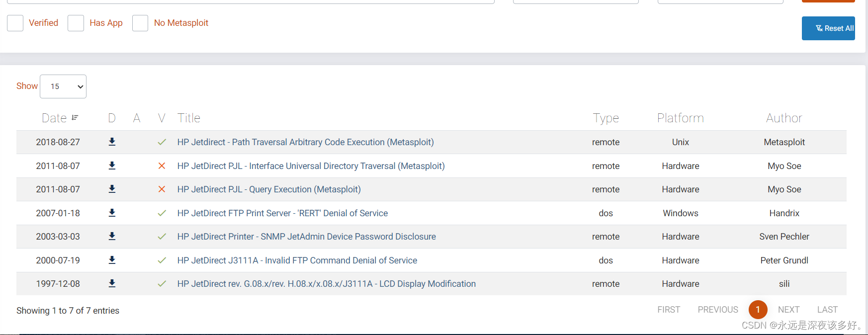The image size is (868, 335).
Task: Open the Show entries count dropdown
Action: pyautogui.click(x=63, y=86)
